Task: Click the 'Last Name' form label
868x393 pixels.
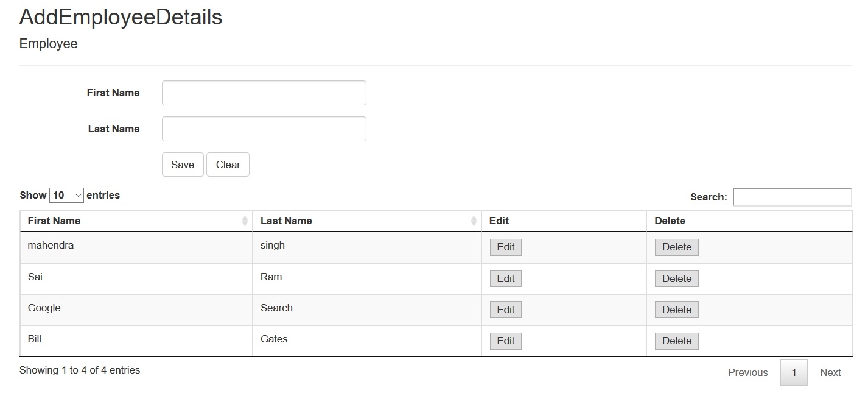Action: click(x=114, y=129)
